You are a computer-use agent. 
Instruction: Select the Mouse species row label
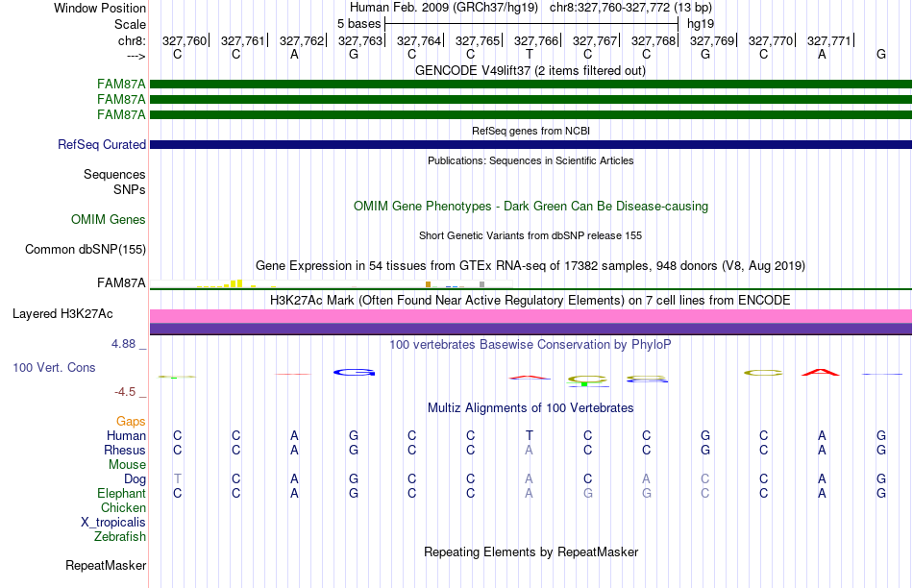(128, 465)
